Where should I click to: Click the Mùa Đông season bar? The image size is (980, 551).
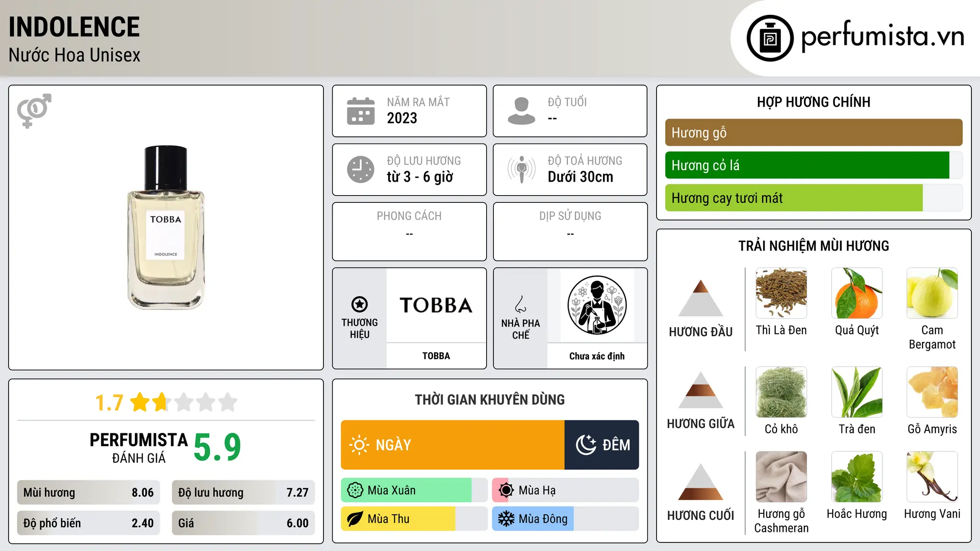565,519
